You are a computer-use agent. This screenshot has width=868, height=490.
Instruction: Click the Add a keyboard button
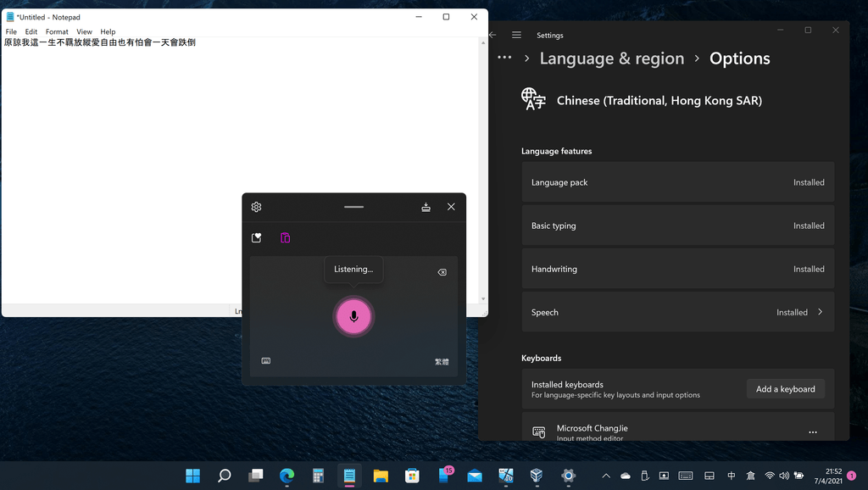(x=785, y=388)
